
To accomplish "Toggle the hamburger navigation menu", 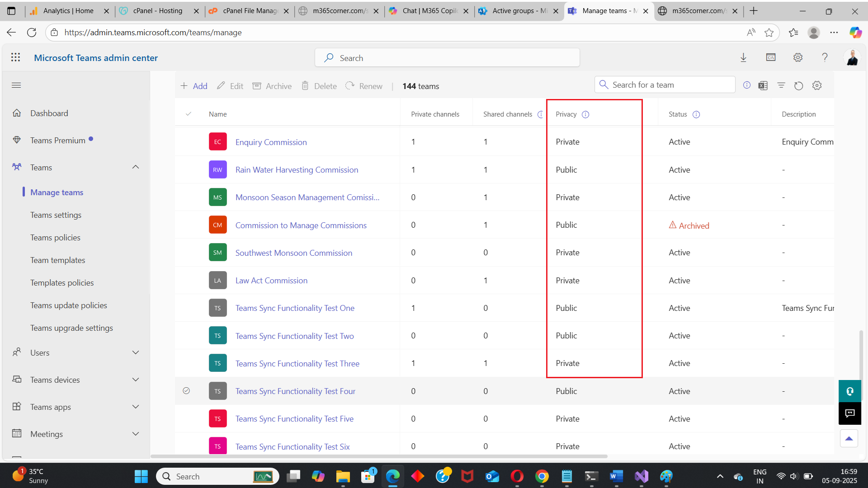I will (x=16, y=85).
